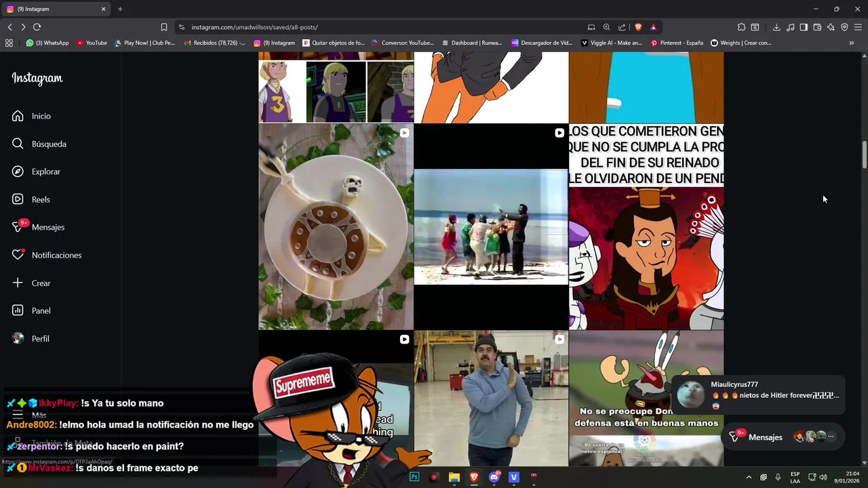This screenshot has width=868, height=488.
Task: Open Notificaciones in the sidebar
Action: pyautogui.click(x=47, y=255)
